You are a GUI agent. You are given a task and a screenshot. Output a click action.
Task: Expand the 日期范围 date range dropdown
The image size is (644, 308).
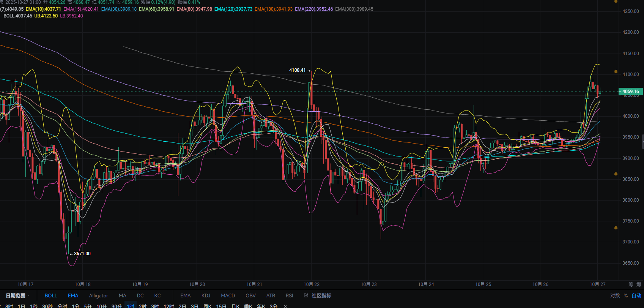click(17, 295)
